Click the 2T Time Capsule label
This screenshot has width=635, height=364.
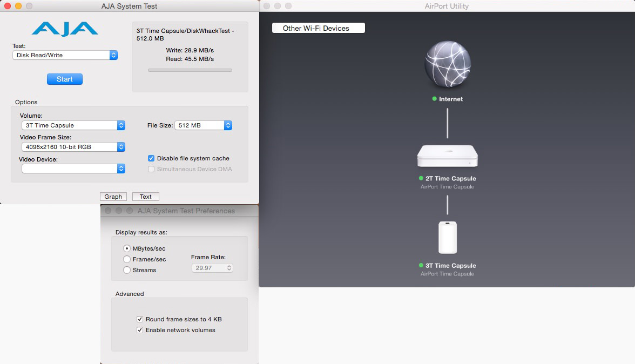coord(451,179)
